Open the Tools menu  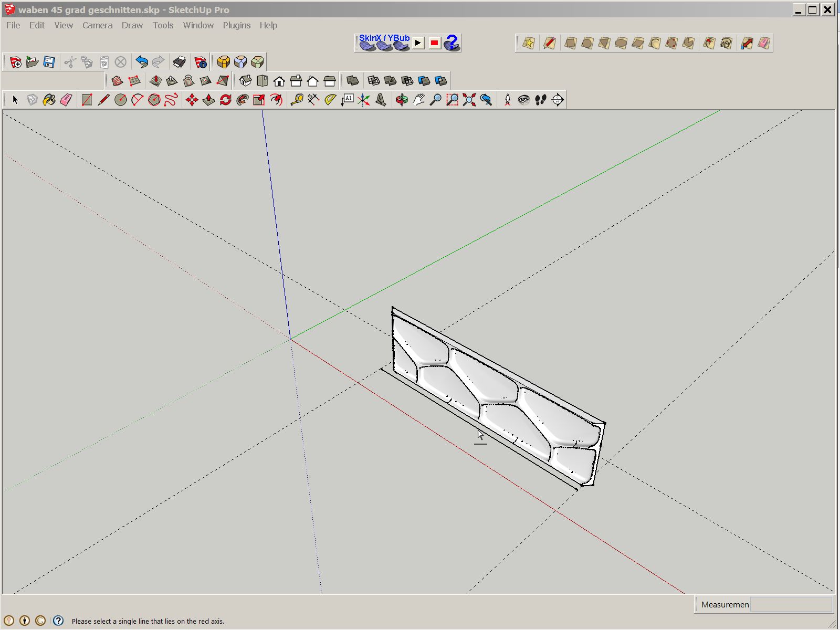tap(163, 25)
